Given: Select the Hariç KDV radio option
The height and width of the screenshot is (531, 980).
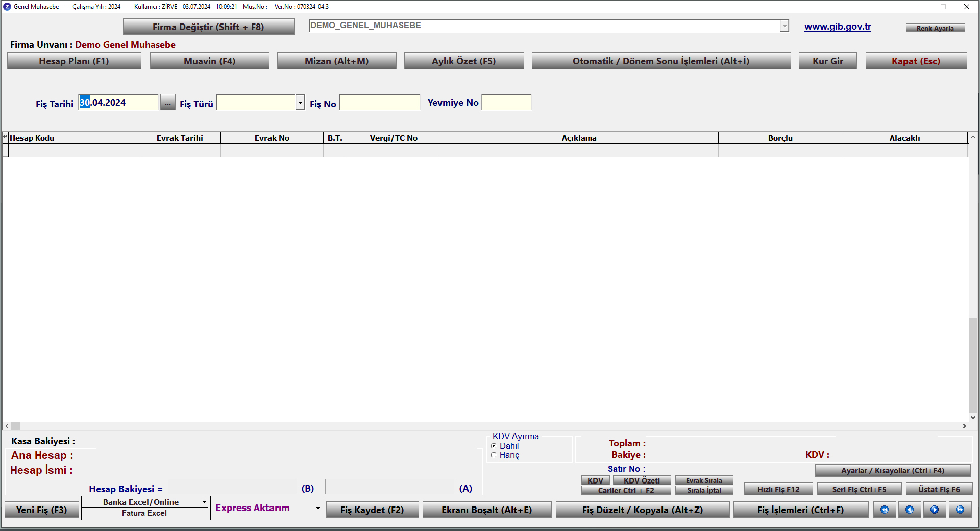Looking at the screenshot, I should (494, 455).
